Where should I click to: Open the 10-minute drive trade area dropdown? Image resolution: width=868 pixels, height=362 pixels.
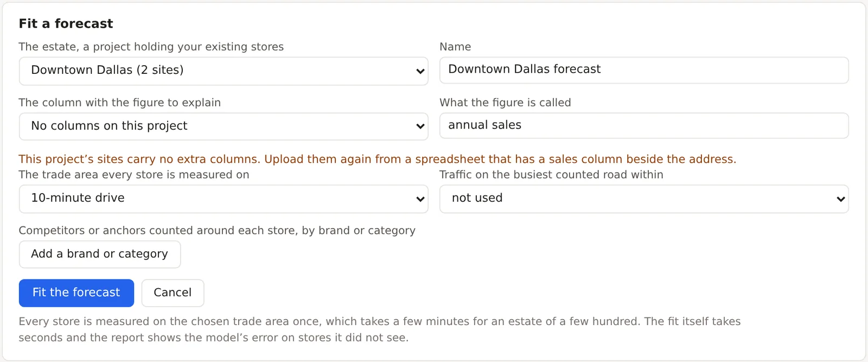click(x=224, y=199)
